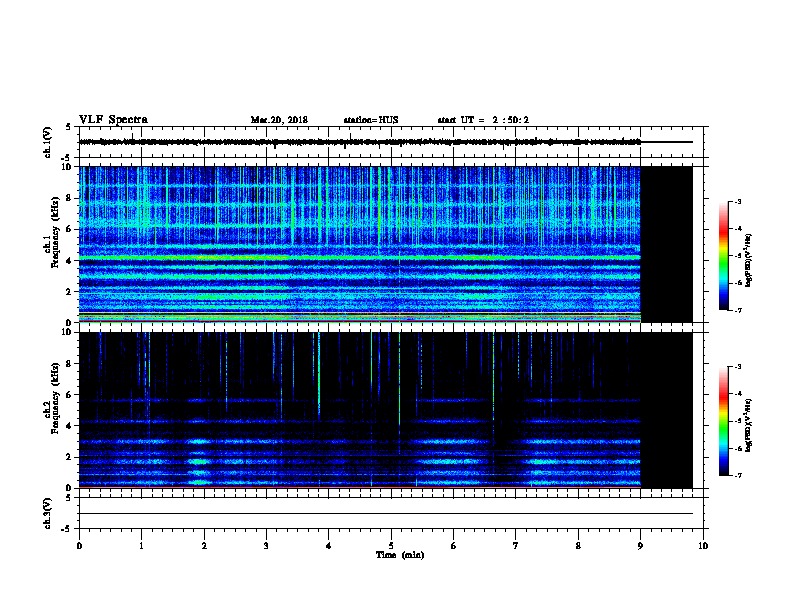Click the ch.2 frequency axis "2" tick label
The image size is (792, 612).
pos(71,457)
